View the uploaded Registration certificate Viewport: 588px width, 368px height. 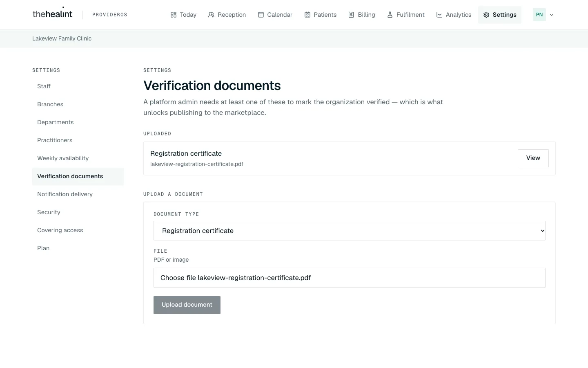[x=533, y=158]
